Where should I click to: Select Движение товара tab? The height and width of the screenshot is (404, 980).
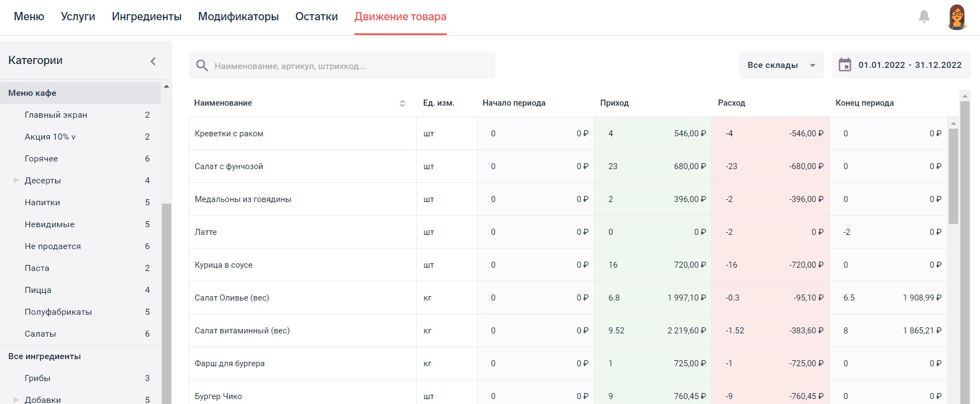[400, 17]
